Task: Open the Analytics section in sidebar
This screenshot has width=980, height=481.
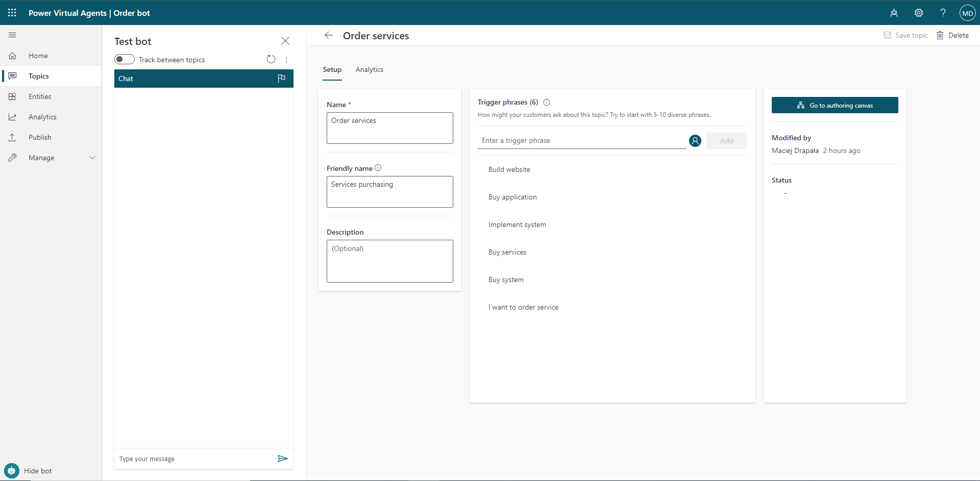Action: (42, 116)
